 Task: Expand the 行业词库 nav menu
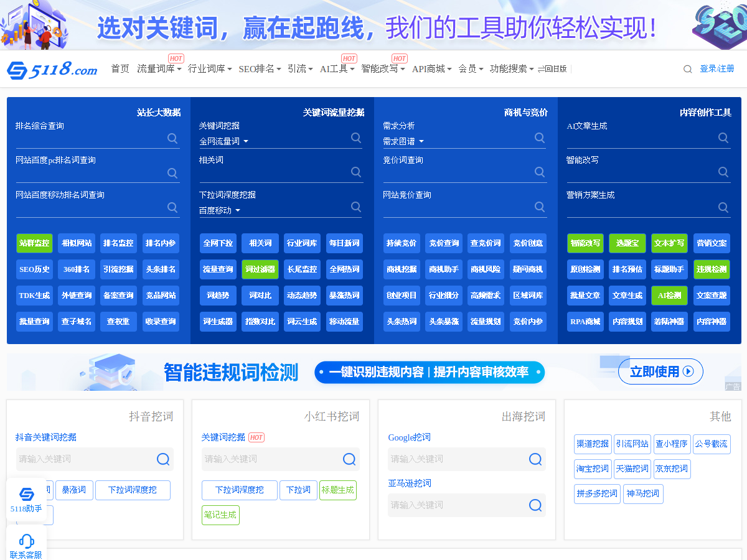(x=210, y=69)
